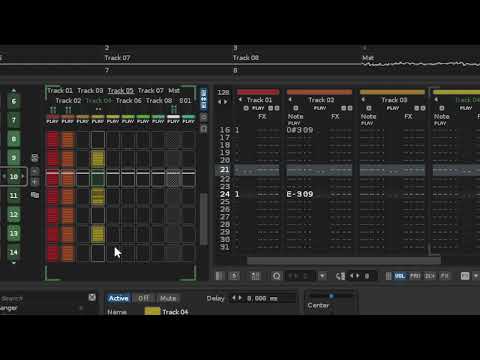
Task: Click top sequencer tool icon beside slot 9
Action: (x=35, y=158)
